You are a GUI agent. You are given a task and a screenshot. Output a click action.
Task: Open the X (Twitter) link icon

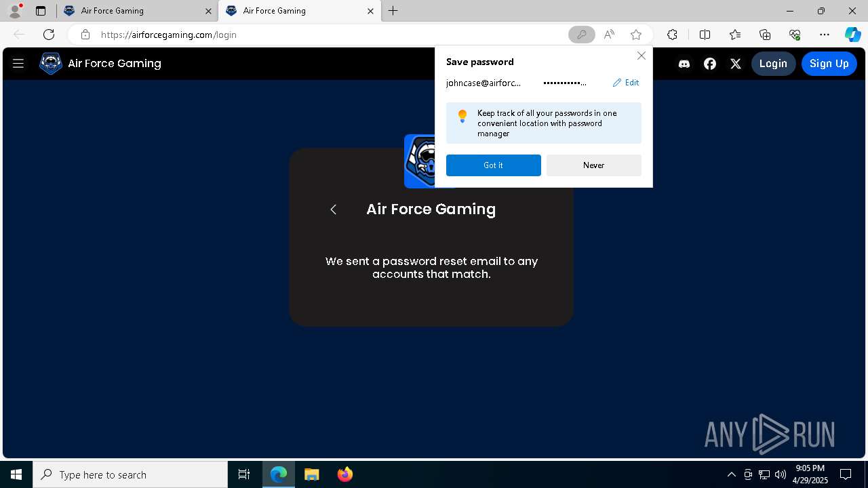coord(736,64)
